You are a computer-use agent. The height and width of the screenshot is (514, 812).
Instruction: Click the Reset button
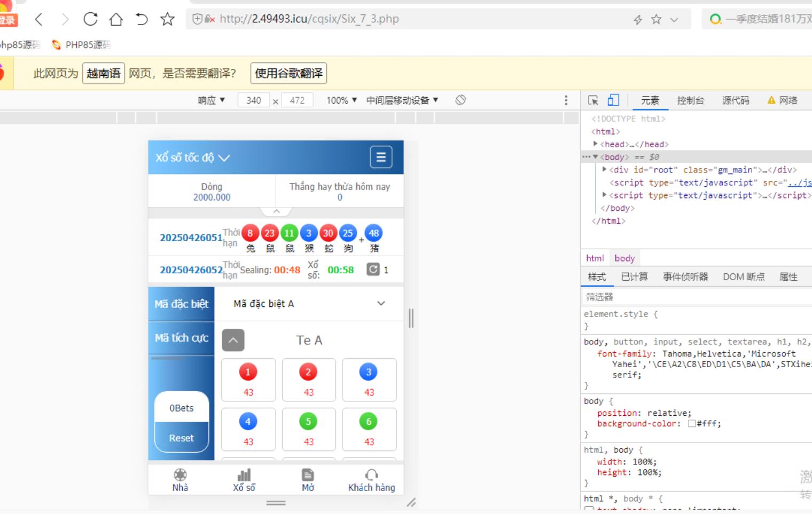coord(182,438)
